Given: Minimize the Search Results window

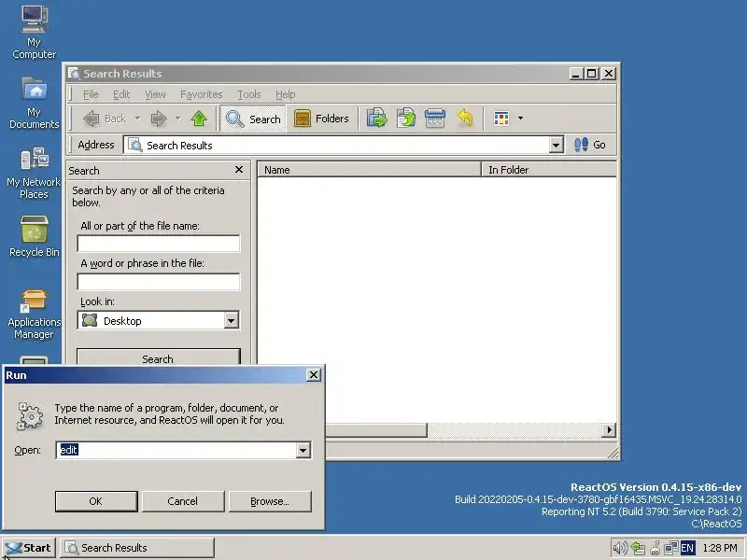Looking at the screenshot, I should point(576,74).
